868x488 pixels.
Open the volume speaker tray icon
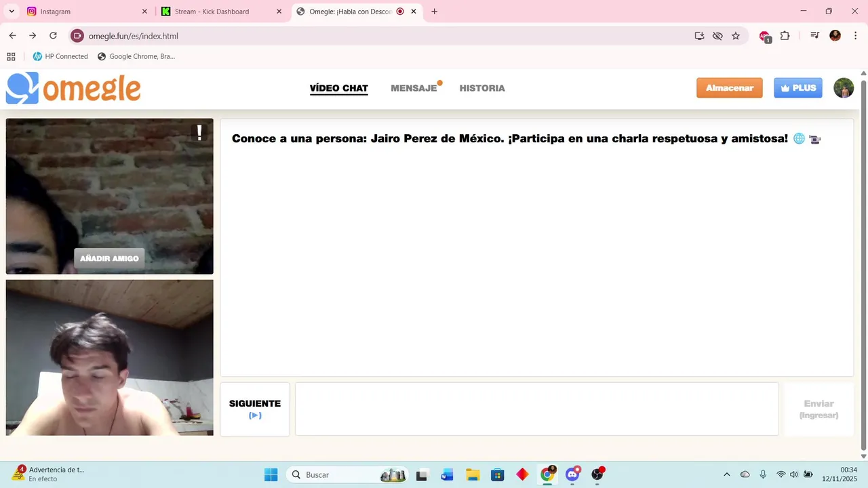(x=794, y=474)
